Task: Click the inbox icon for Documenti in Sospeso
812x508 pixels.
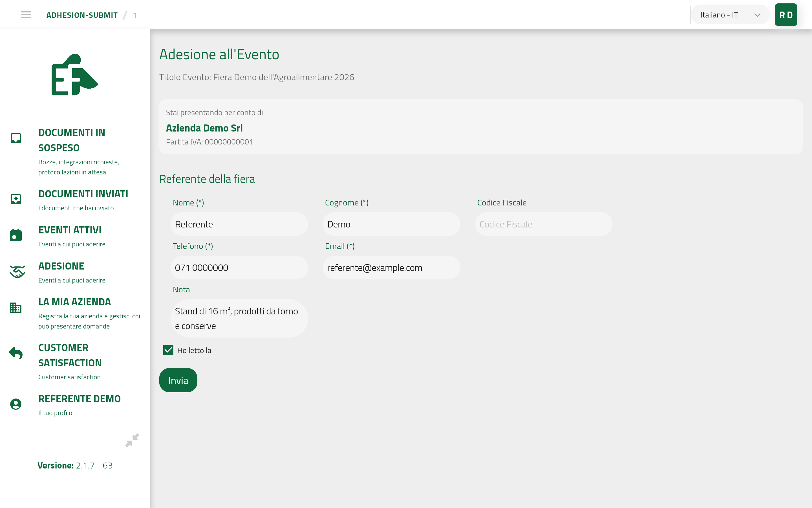Action: pyautogui.click(x=16, y=138)
